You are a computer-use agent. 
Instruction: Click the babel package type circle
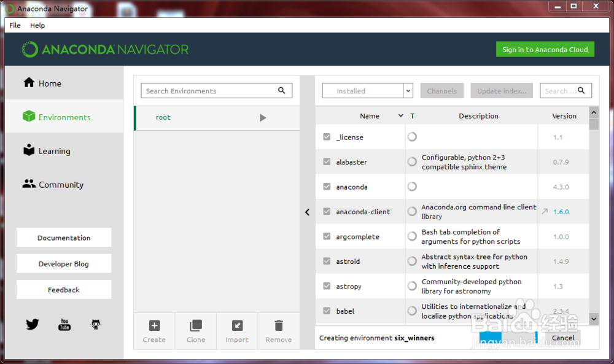pos(412,311)
